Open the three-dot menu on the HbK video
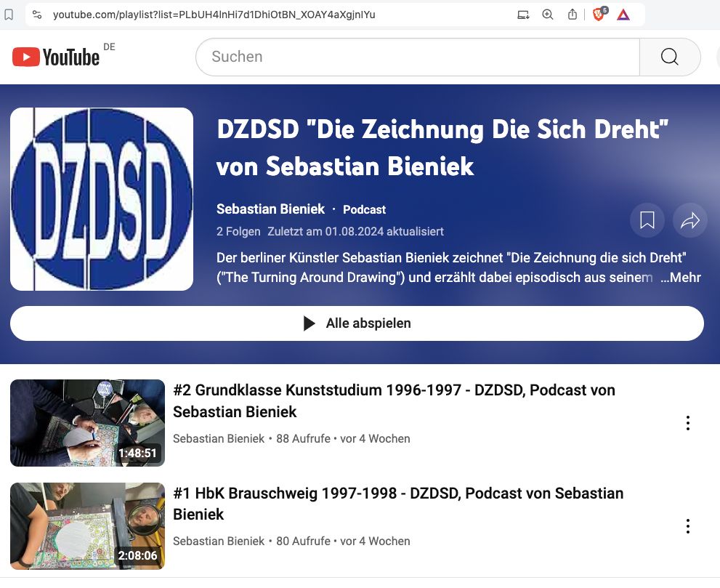720x588 pixels. (687, 525)
